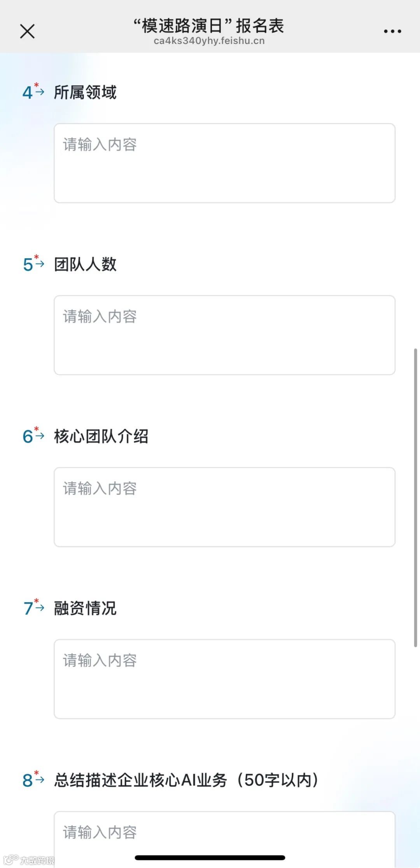Screen dimensions: 420x868
Task: Close the form with the X icon
Action: 27,31
